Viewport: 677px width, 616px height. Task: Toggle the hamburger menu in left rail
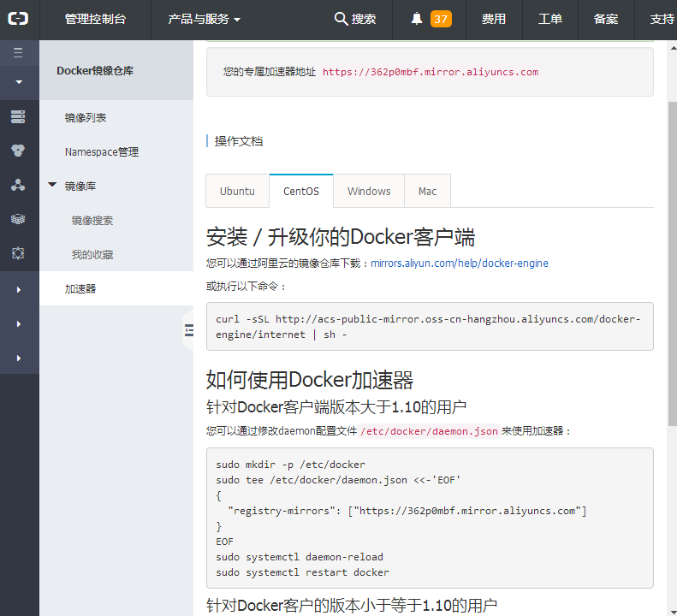click(x=18, y=53)
